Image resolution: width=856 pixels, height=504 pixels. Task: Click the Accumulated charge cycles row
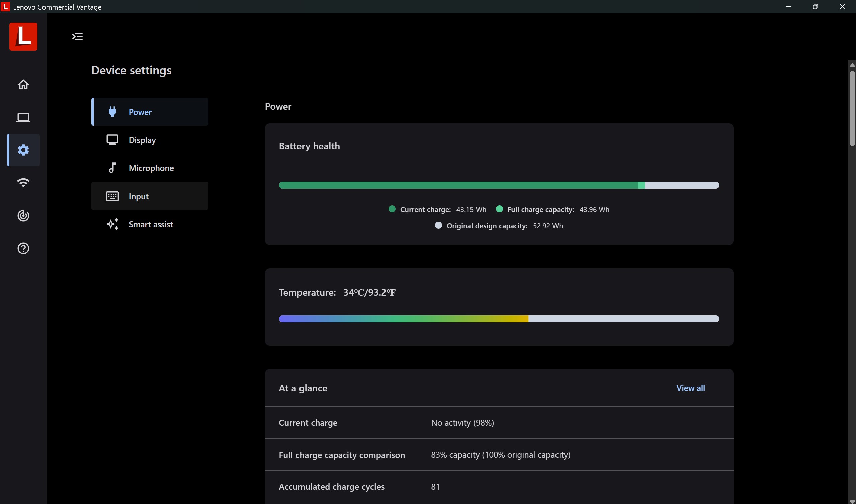(498, 486)
